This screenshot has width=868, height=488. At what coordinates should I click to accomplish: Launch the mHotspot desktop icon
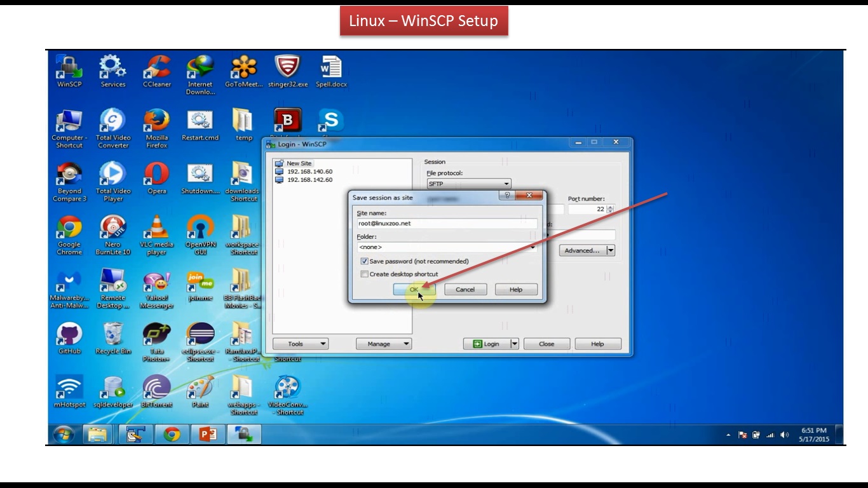pos(69,391)
